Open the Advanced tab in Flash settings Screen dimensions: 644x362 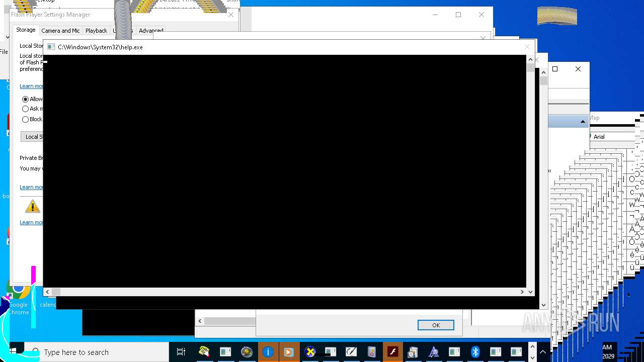click(x=151, y=31)
